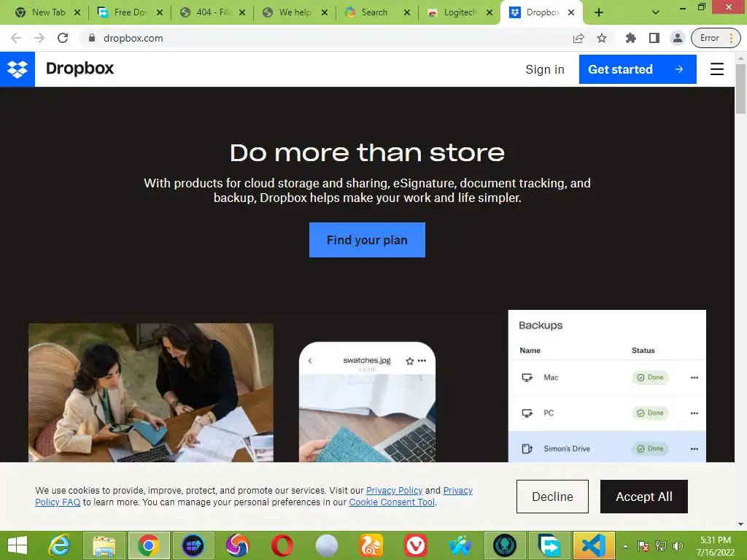The width and height of the screenshot is (747, 560).
Task: Open Windows Start menu
Action: coord(18,545)
